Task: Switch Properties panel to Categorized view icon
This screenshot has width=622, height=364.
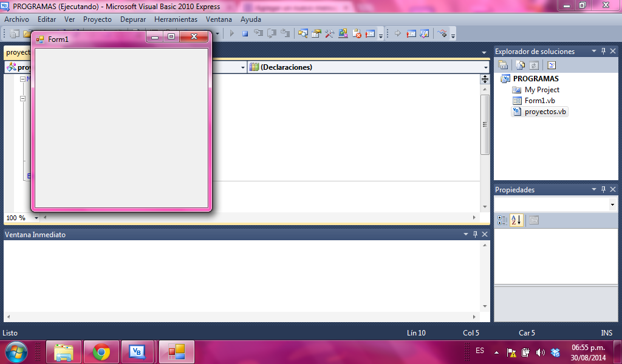Action: pyautogui.click(x=502, y=220)
